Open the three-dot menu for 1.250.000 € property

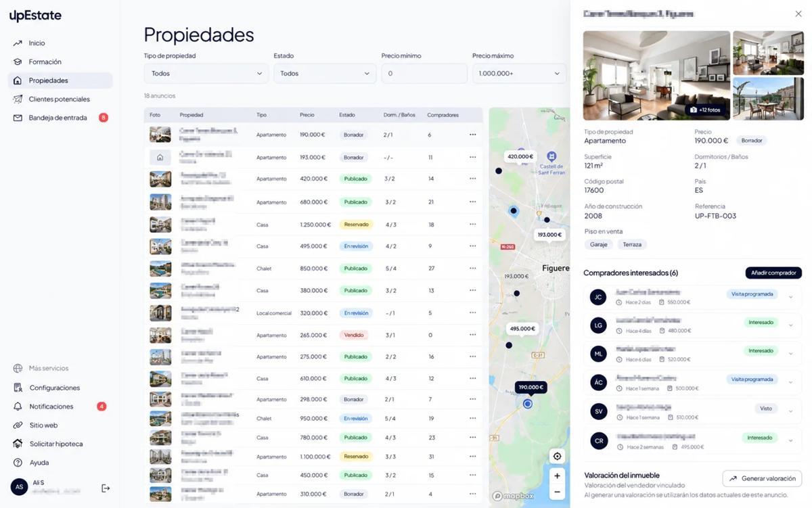pos(472,225)
